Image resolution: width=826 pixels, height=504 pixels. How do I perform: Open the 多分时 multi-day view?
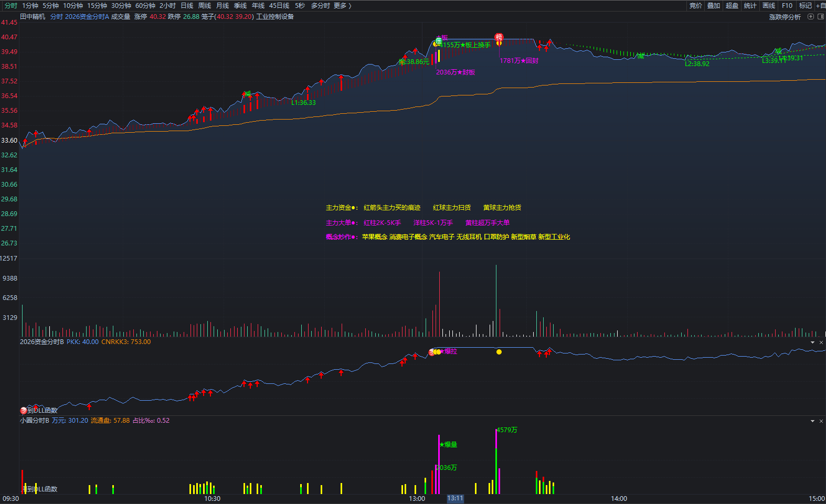point(320,6)
